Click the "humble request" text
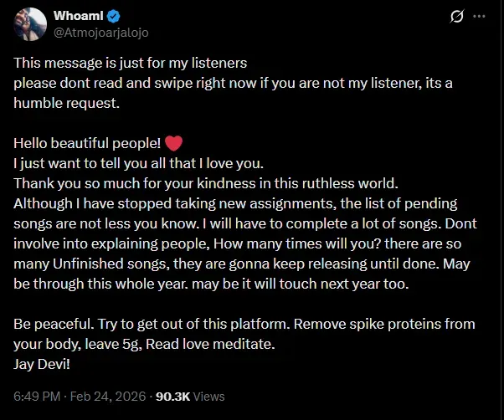 point(66,102)
